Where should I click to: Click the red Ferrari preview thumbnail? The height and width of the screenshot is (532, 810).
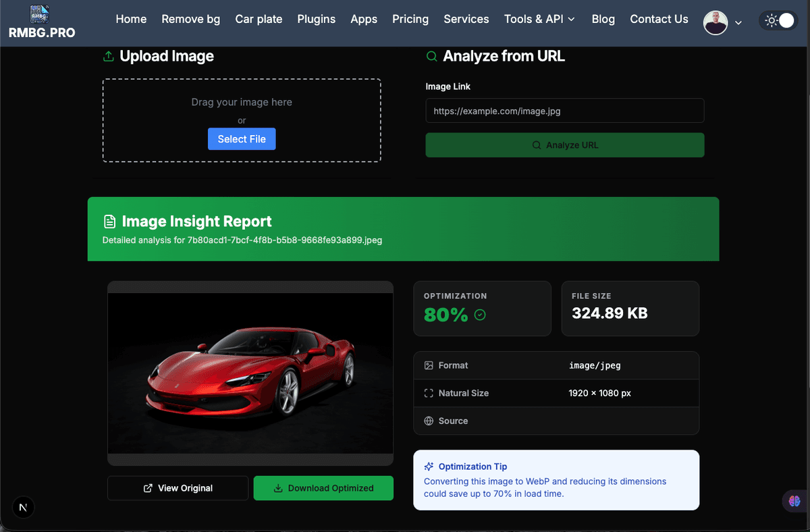(250, 373)
